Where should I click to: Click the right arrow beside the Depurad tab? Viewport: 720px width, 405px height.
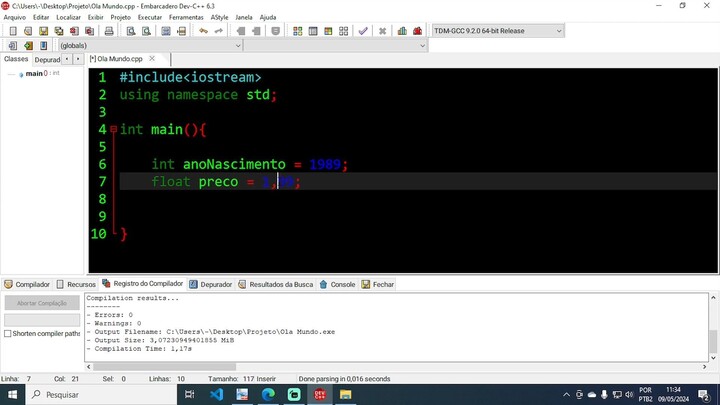(x=78, y=59)
